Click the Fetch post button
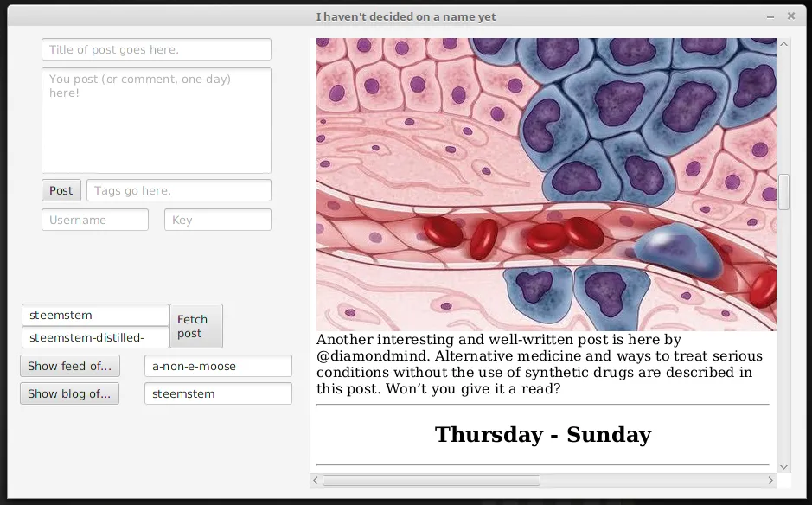 (x=196, y=326)
